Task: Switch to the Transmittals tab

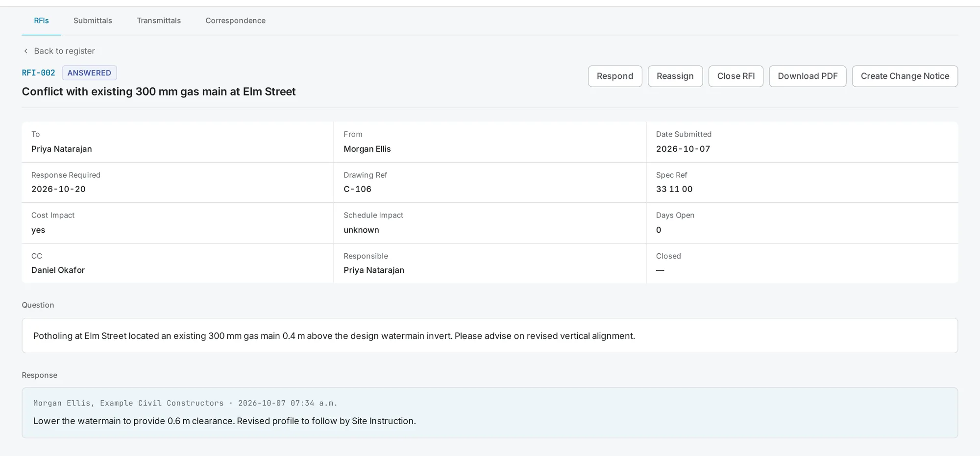Action: (x=159, y=21)
